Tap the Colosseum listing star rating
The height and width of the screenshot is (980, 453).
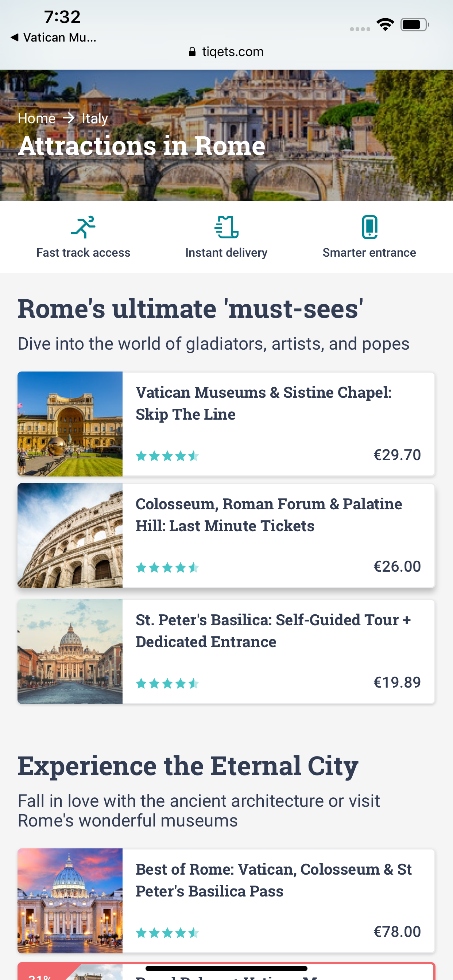(167, 568)
